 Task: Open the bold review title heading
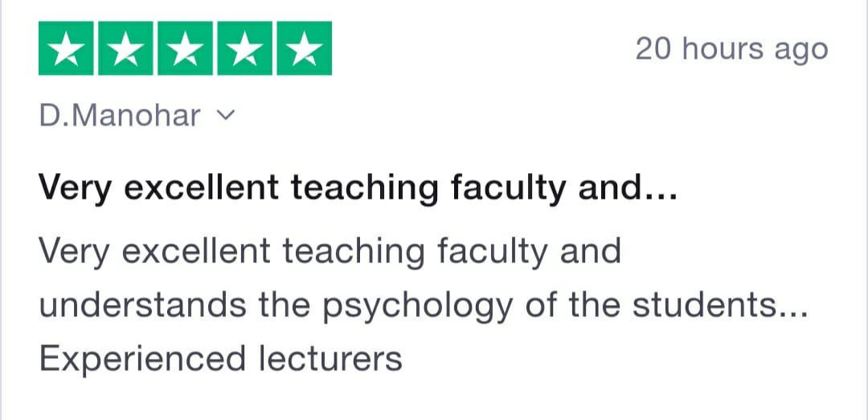(358, 189)
